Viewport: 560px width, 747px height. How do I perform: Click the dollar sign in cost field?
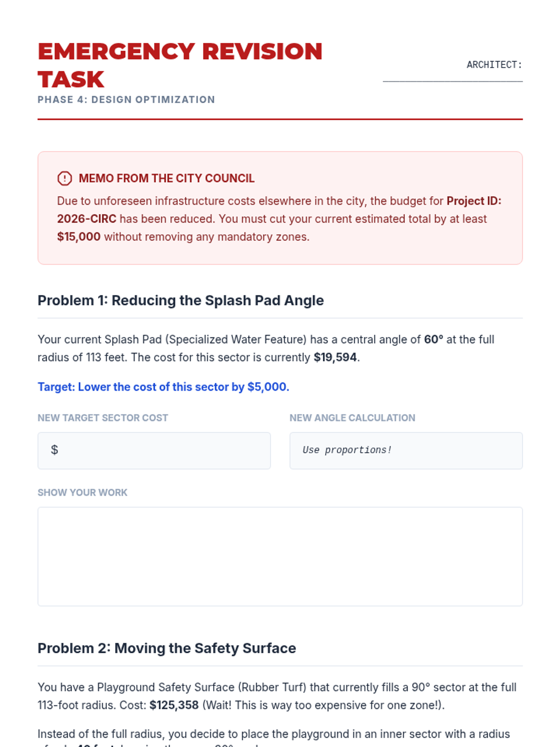[x=55, y=450]
